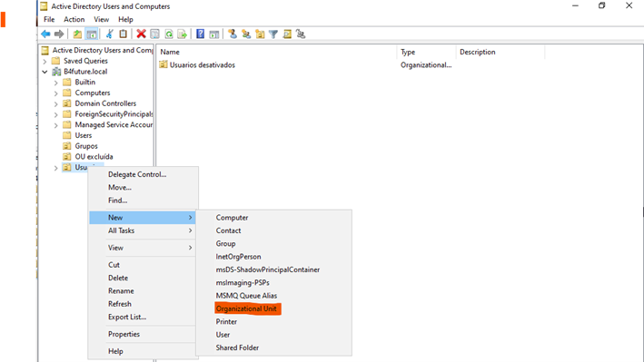
Task: Click the Properties toolbar icon
Action: [154, 34]
